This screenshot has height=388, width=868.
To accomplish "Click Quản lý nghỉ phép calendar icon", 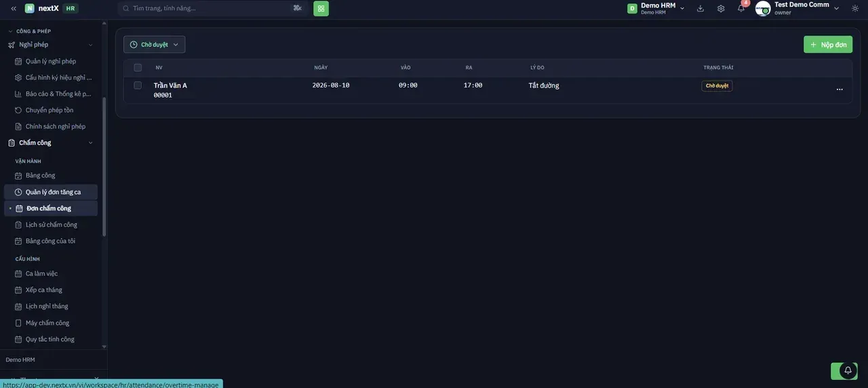I will point(18,61).
